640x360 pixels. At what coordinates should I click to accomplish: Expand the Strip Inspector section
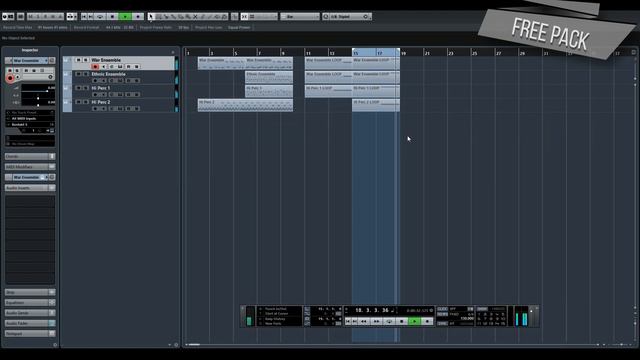click(x=30, y=292)
